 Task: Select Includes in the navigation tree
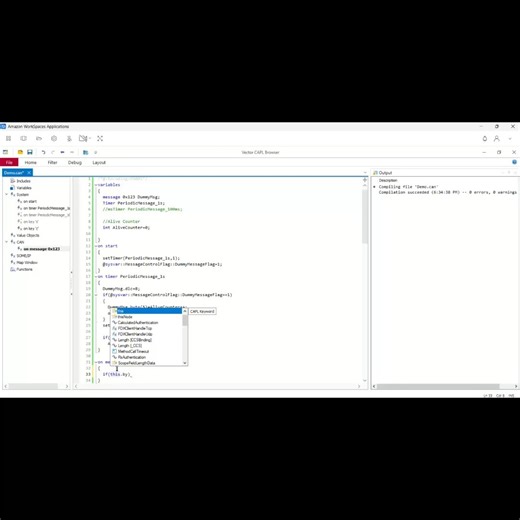tap(23, 181)
